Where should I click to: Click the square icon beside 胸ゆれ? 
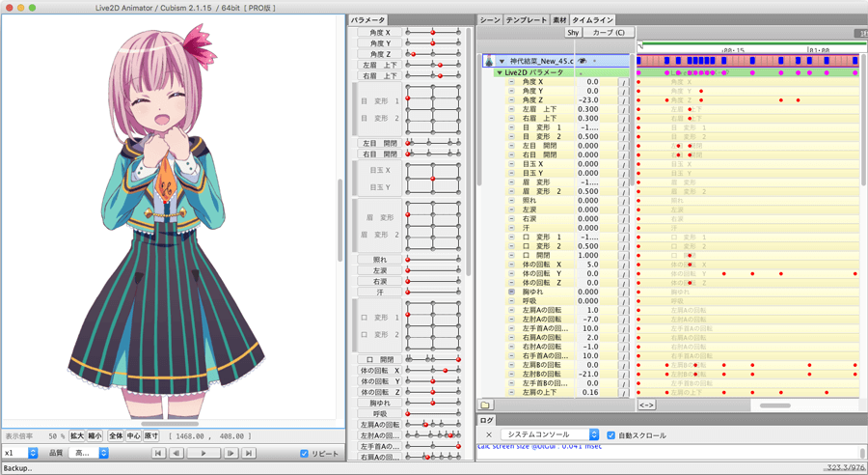511,292
